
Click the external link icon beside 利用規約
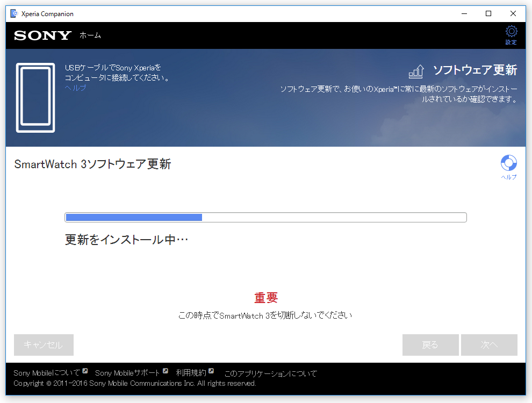(211, 371)
